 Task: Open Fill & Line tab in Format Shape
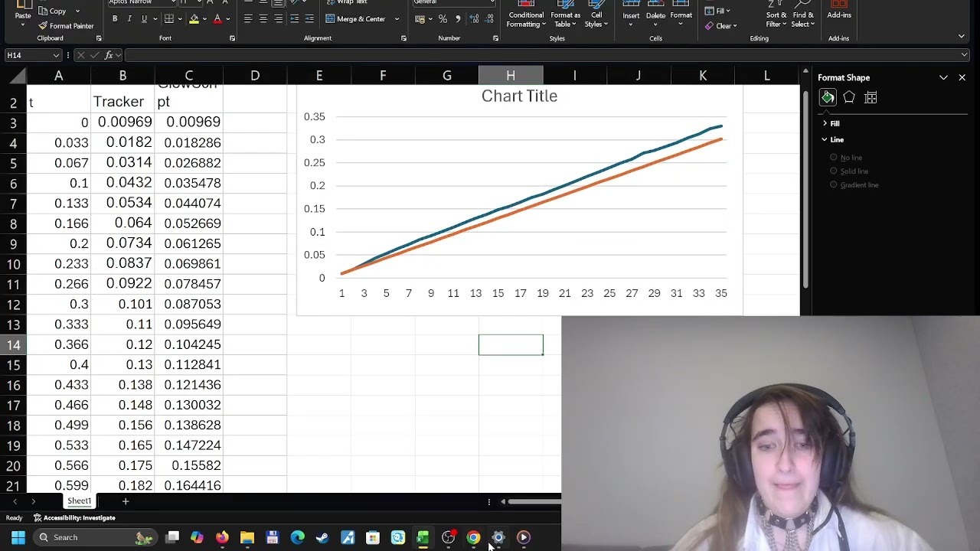pos(828,97)
